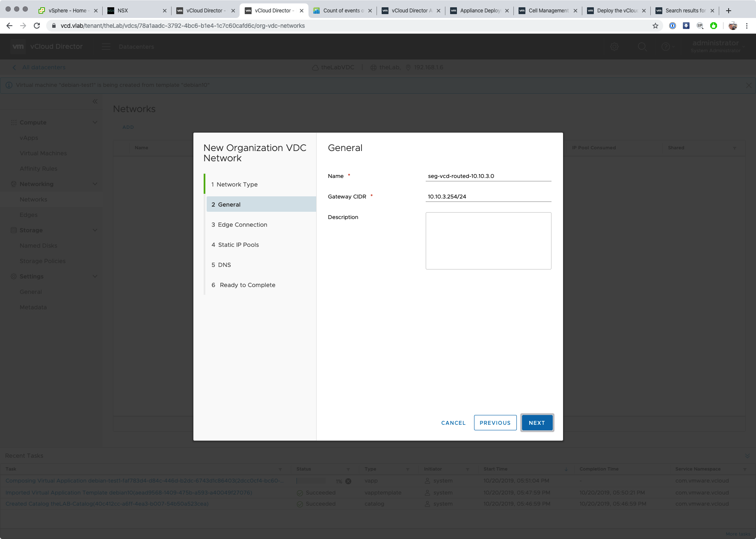Cancel the running Composing task
Viewport: 756px width, 539px height.
coord(348,481)
